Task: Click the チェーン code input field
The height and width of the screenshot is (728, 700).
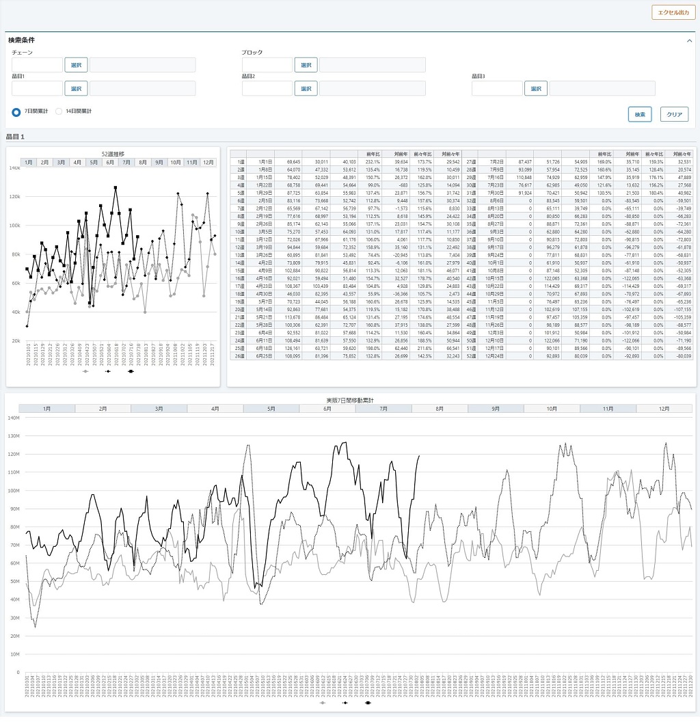Action: click(37, 65)
